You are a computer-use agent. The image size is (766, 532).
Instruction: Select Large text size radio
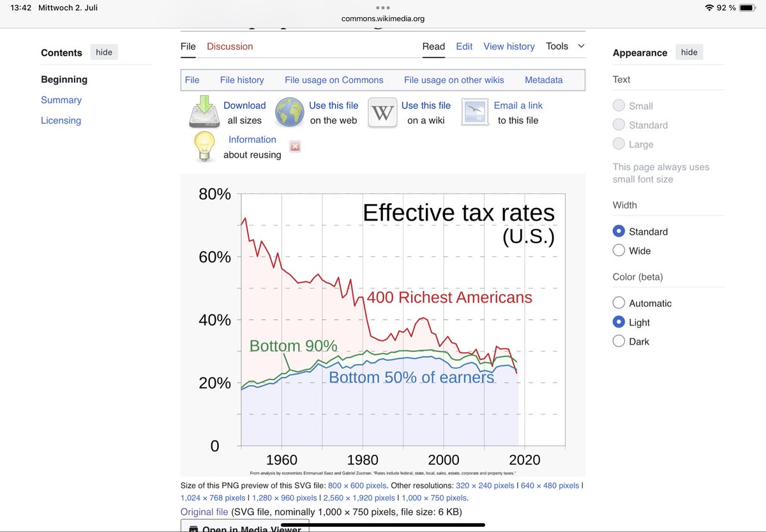(x=619, y=144)
